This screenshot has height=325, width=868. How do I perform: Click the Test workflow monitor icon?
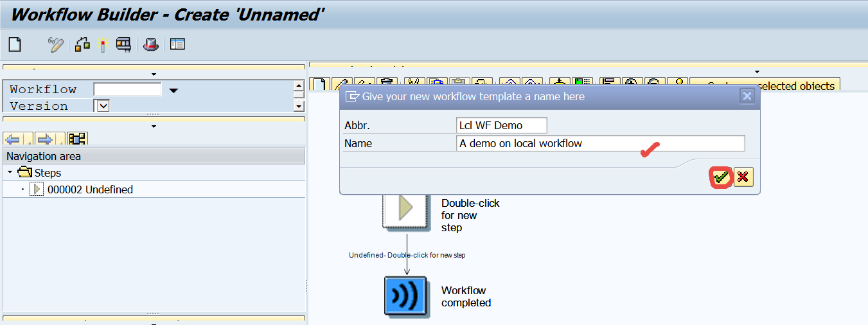point(123,44)
